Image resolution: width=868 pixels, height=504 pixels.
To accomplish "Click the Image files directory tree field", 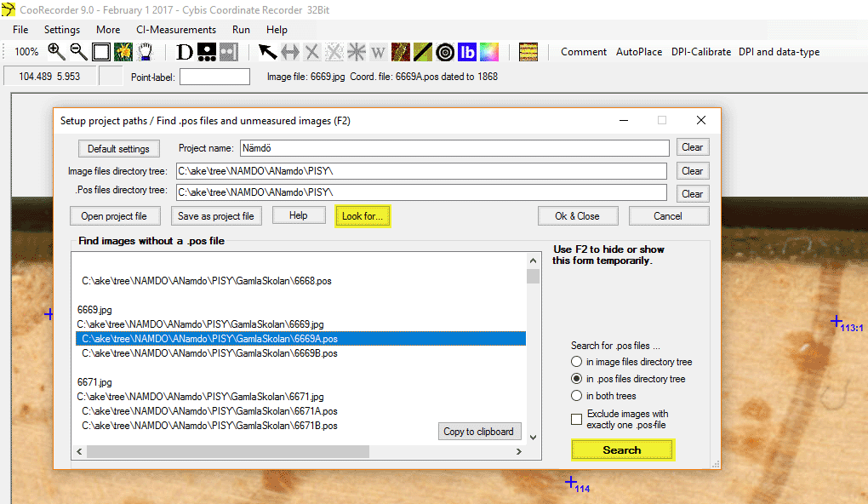I will [x=421, y=171].
